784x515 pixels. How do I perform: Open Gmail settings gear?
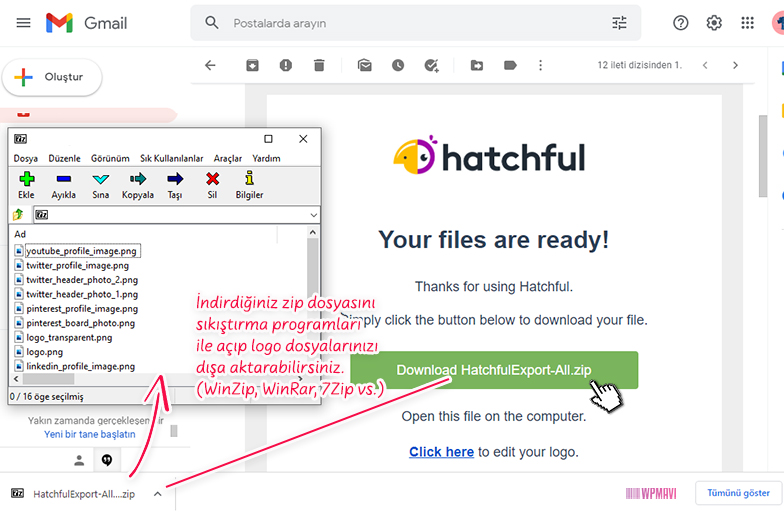(x=714, y=23)
